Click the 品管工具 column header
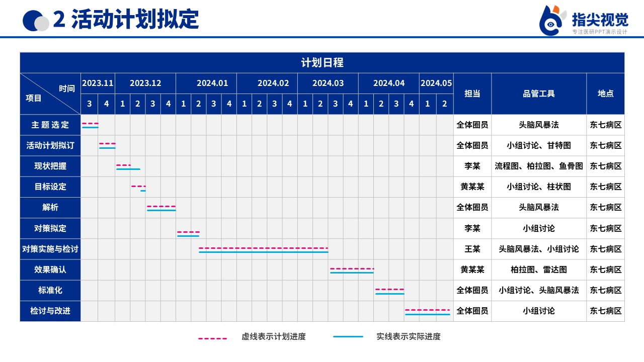The width and height of the screenshot is (644, 362). pos(539,94)
